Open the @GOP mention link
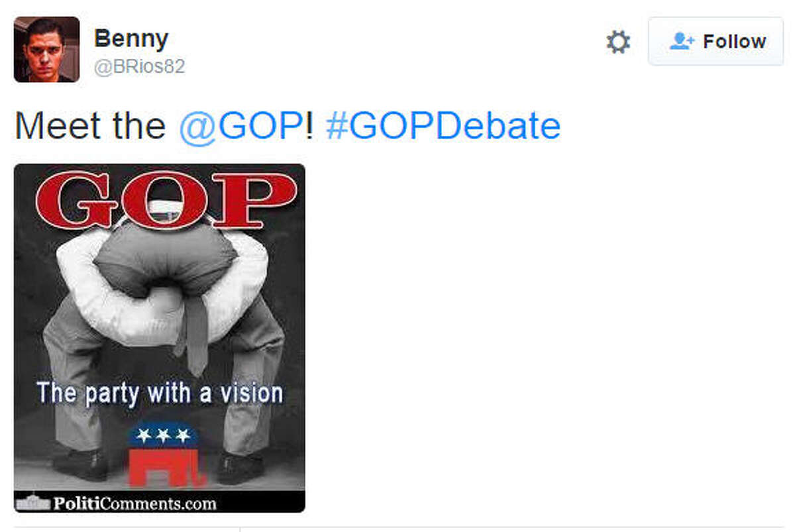Image resolution: width=795 pixels, height=532 pixels. pyautogui.click(x=242, y=126)
